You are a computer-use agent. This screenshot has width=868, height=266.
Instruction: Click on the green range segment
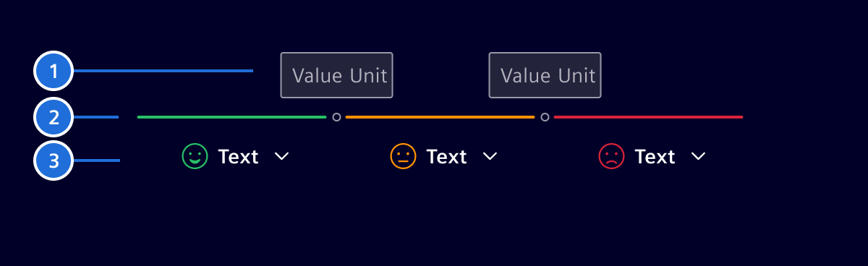[231, 116]
